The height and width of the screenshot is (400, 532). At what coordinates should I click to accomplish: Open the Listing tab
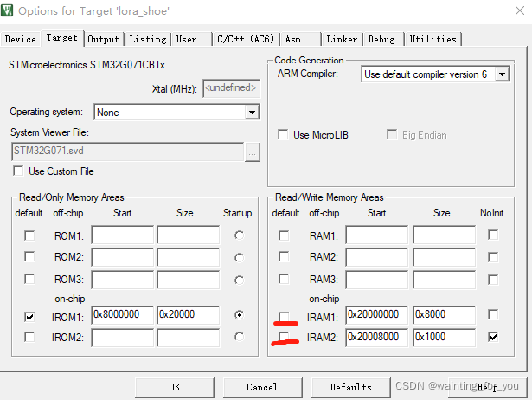(148, 39)
